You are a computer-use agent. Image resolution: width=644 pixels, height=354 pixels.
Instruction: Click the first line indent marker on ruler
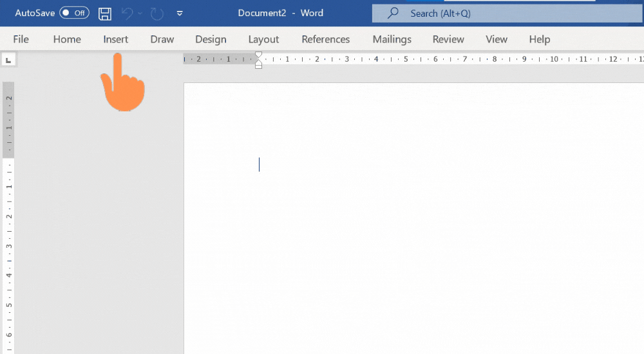[x=258, y=55]
